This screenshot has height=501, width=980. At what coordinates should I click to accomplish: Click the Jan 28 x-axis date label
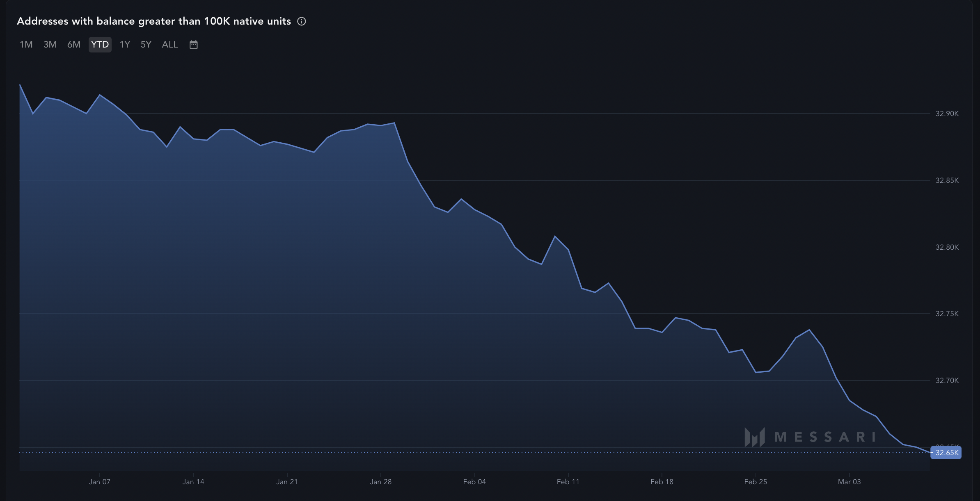point(380,482)
